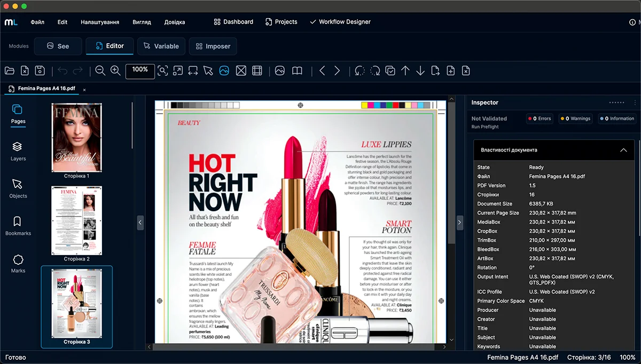Go to the next page with right chevron
The image size is (641, 364).
coord(337,70)
